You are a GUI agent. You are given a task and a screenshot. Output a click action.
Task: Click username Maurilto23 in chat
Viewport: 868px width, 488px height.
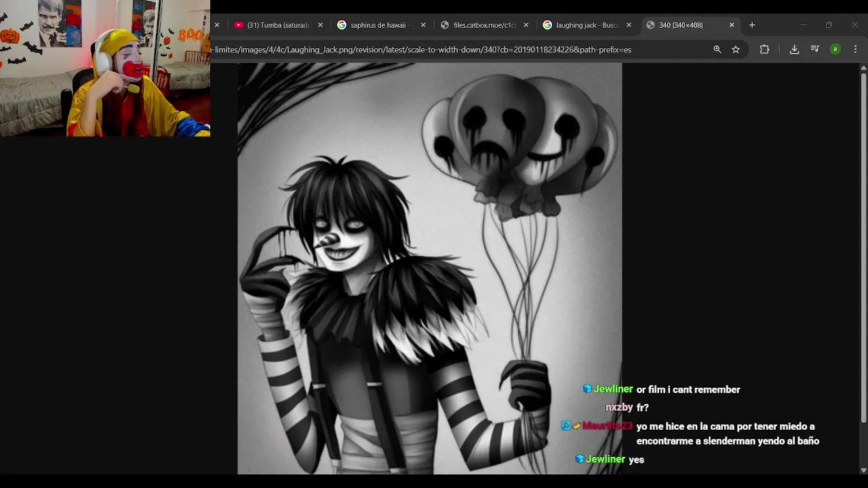(607, 426)
